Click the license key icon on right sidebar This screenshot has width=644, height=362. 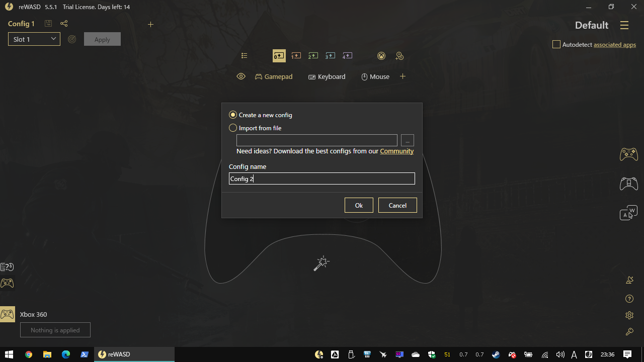coord(629,332)
